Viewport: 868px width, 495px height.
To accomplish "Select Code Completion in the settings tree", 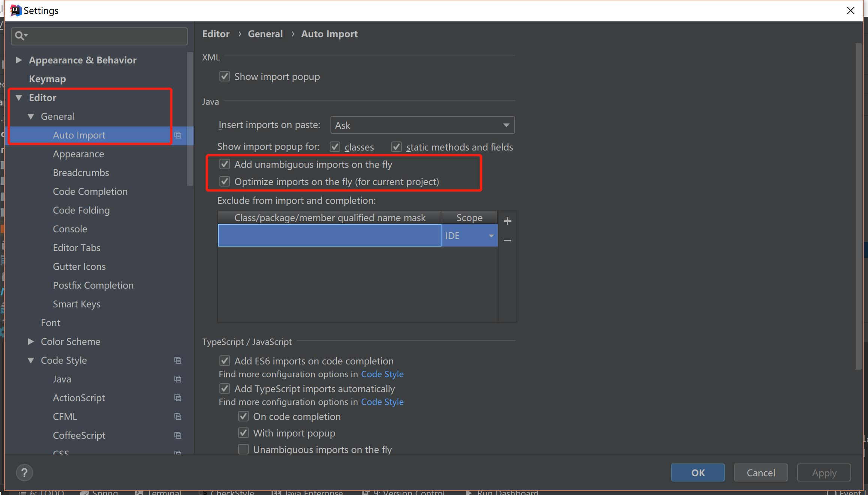I will (x=90, y=191).
